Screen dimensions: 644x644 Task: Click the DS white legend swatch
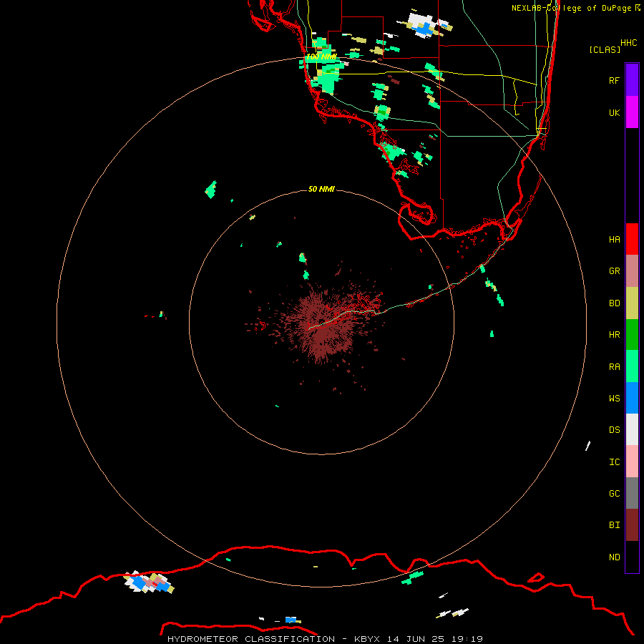[x=632, y=429]
